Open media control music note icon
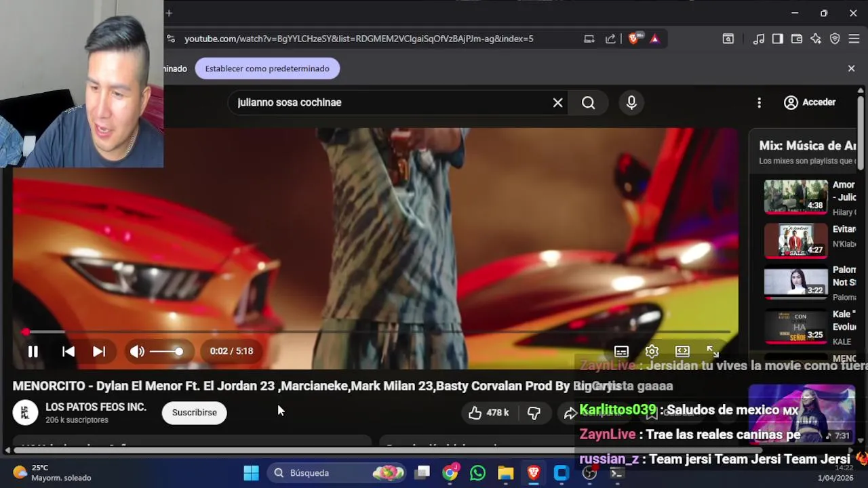This screenshot has width=868, height=488. (759, 39)
